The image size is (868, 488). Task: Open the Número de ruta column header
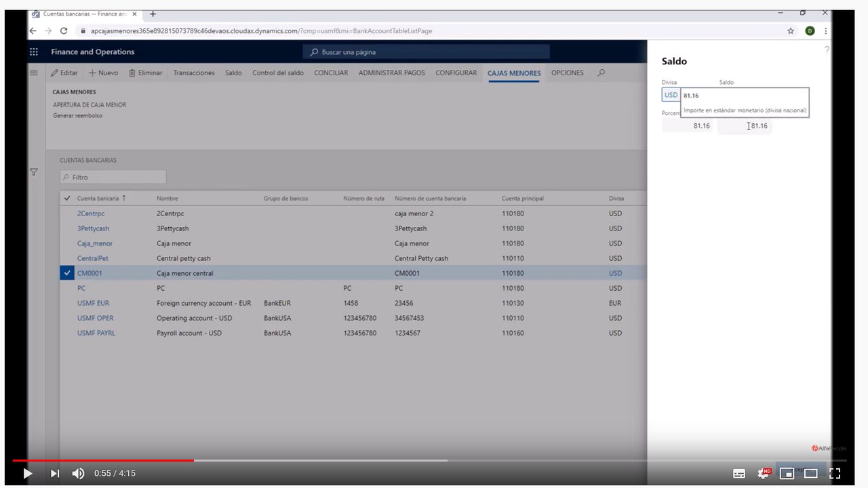coord(363,199)
